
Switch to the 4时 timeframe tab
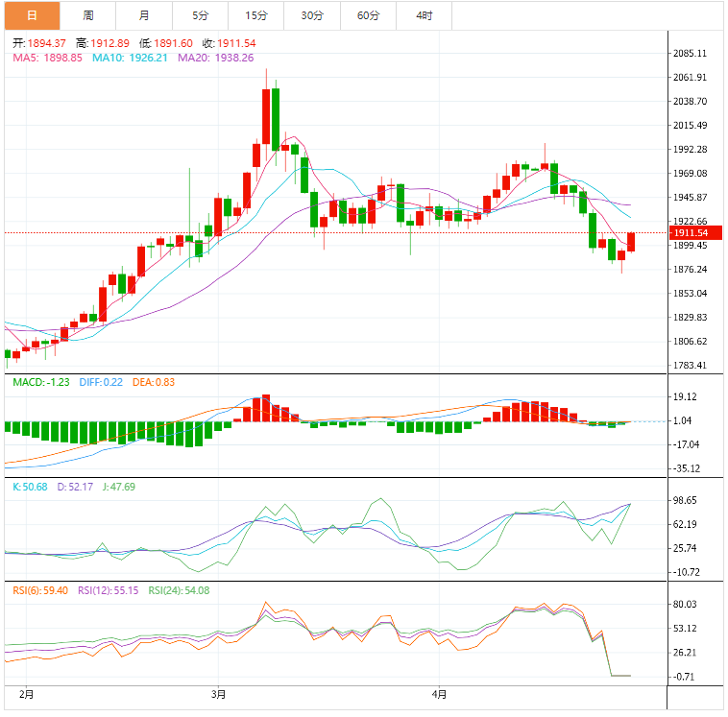click(x=424, y=15)
